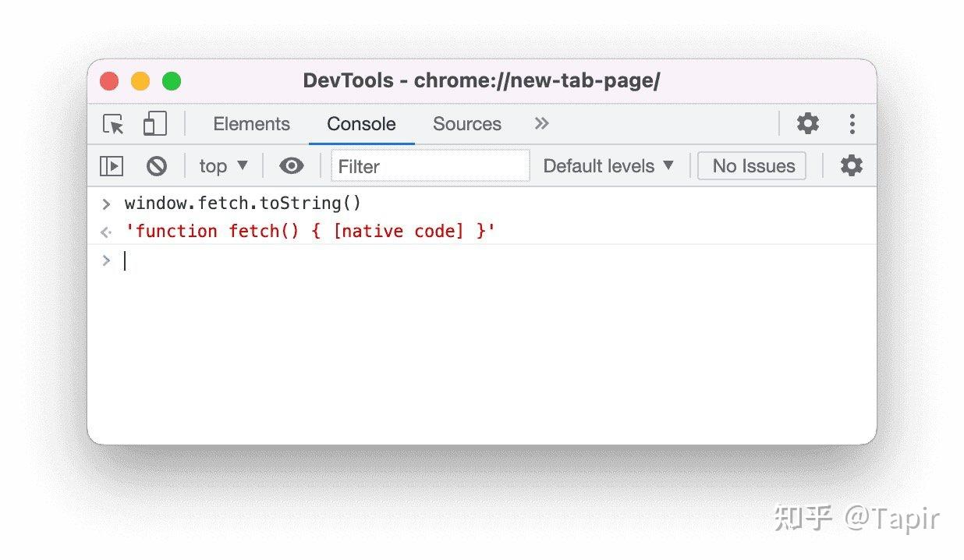The height and width of the screenshot is (560, 964).
Task: Focus the empty console prompt line
Action: tap(482, 261)
